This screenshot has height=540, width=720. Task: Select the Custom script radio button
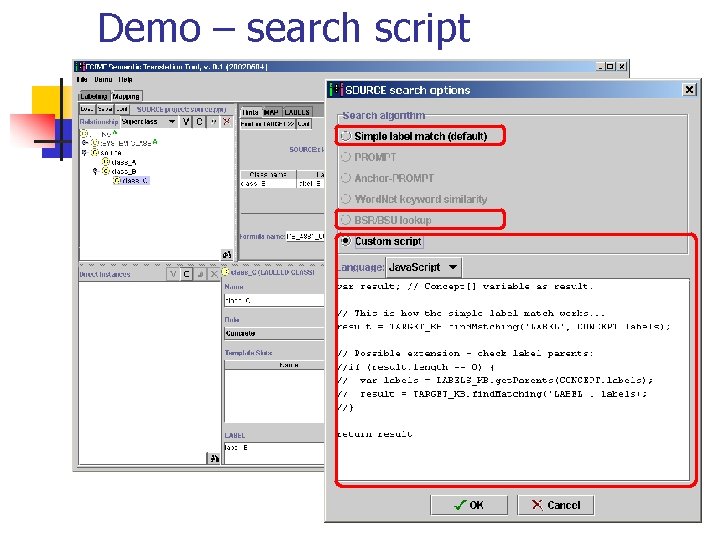click(346, 241)
